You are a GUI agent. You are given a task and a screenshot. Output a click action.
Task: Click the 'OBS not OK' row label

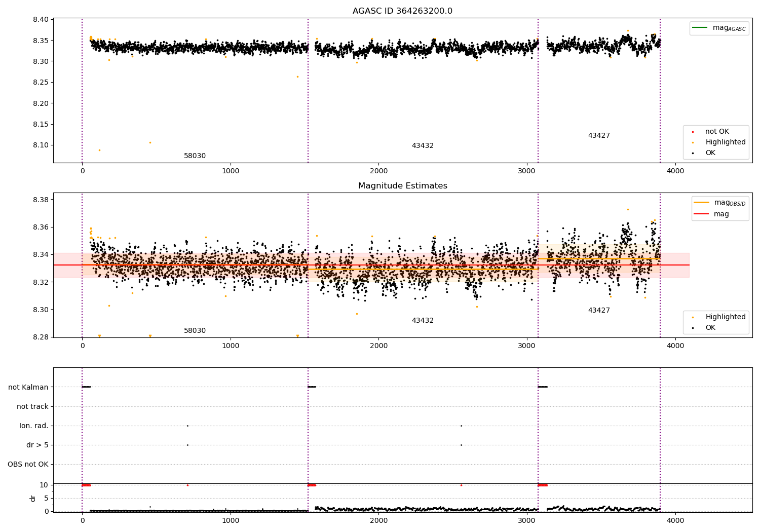(x=28, y=464)
